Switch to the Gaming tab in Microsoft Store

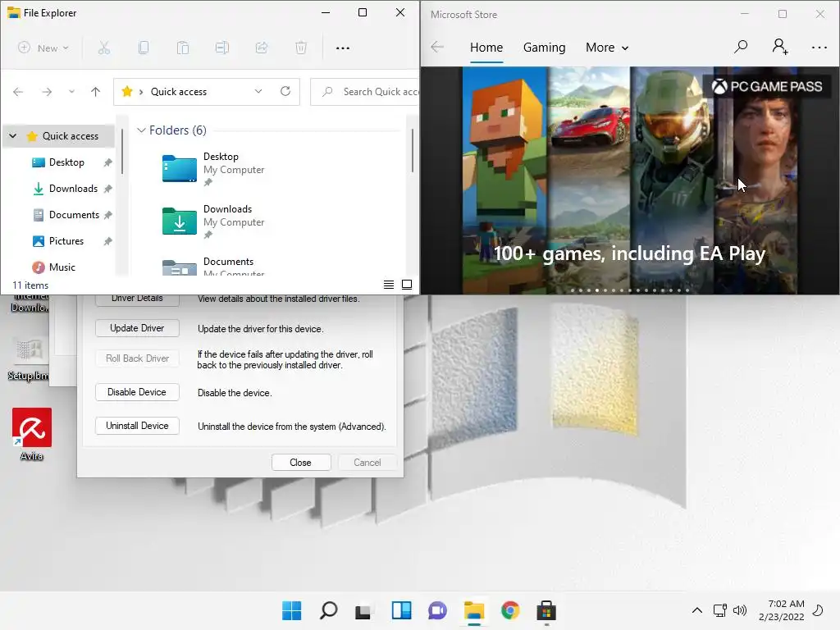point(544,48)
